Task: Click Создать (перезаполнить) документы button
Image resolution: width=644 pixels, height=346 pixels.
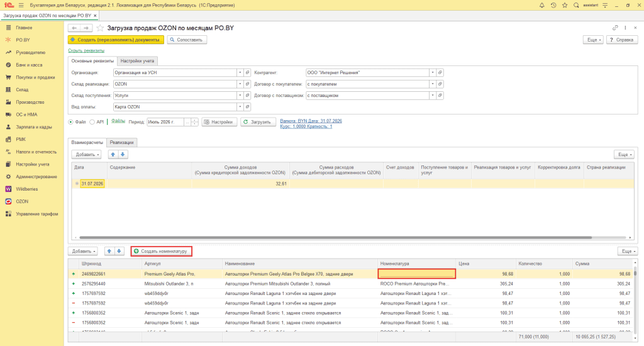Action: [116, 40]
